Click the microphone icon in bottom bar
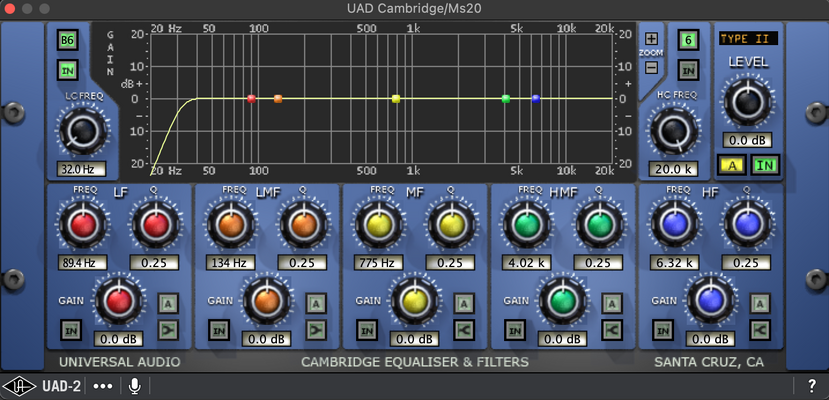 coord(135,386)
